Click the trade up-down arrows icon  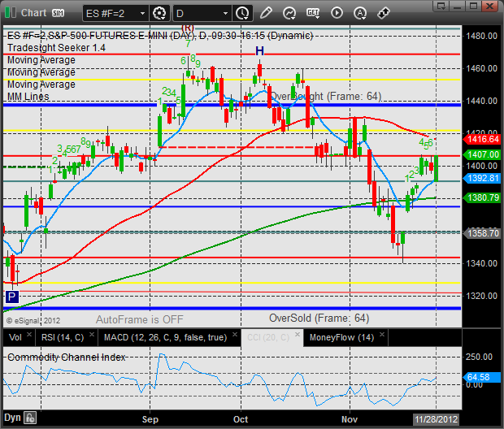384,13
